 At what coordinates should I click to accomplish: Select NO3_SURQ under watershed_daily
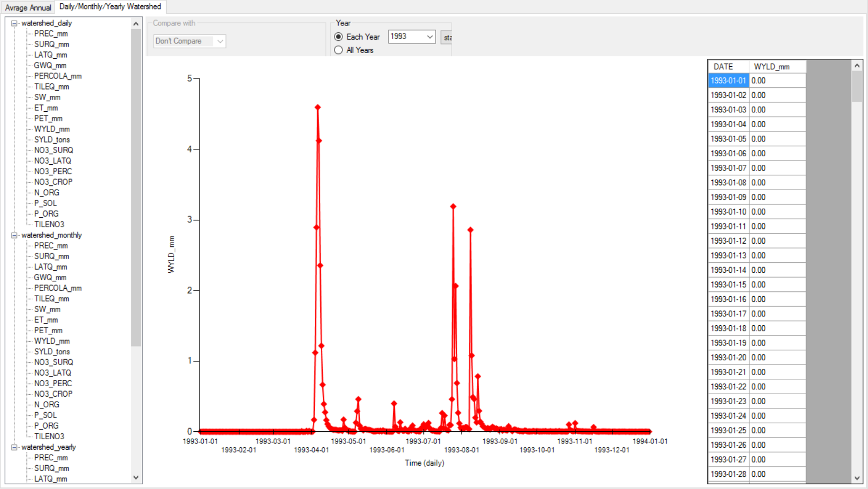[53, 150]
